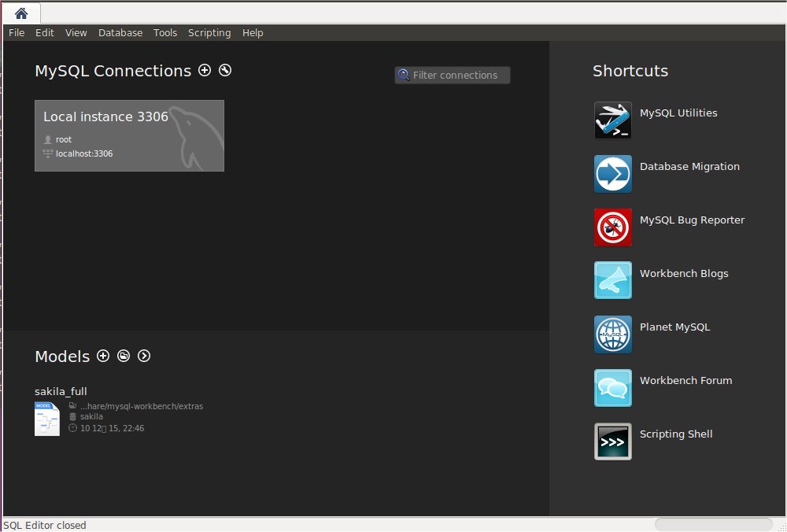
Task: Open the manage connections wrench icon
Action: [225, 71]
